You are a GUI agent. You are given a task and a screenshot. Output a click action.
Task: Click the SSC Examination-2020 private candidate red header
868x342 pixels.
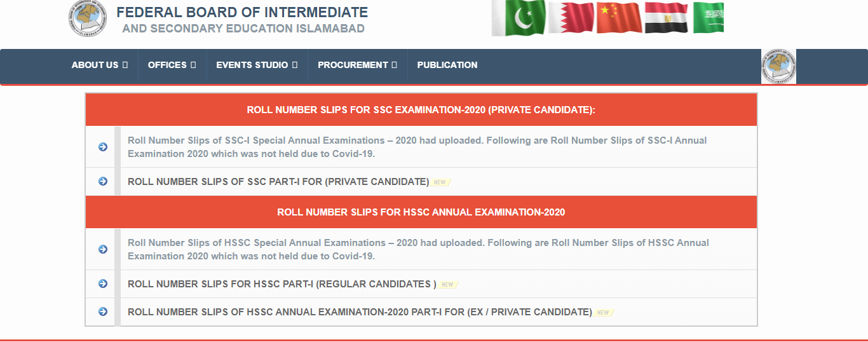pyautogui.click(x=421, y=110)
